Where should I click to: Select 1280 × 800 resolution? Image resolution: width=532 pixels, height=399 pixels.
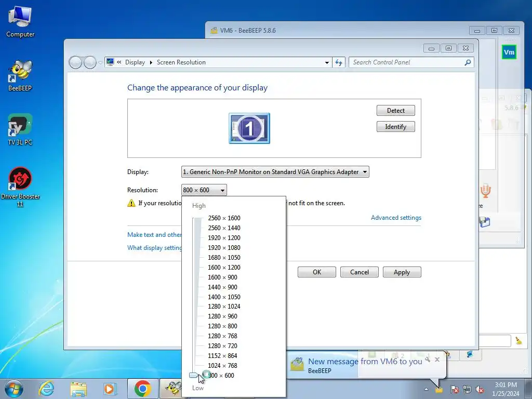coord(222,326)
